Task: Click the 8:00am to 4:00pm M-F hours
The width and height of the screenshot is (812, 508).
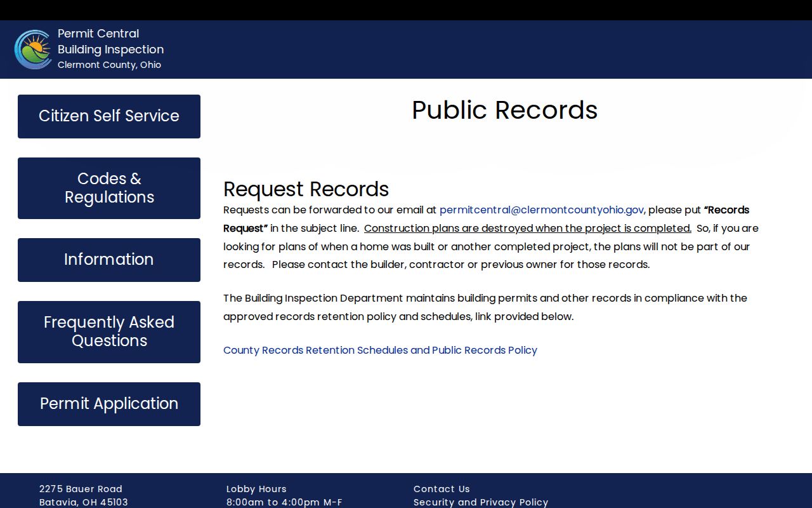Action: click(x=284, y=502)
